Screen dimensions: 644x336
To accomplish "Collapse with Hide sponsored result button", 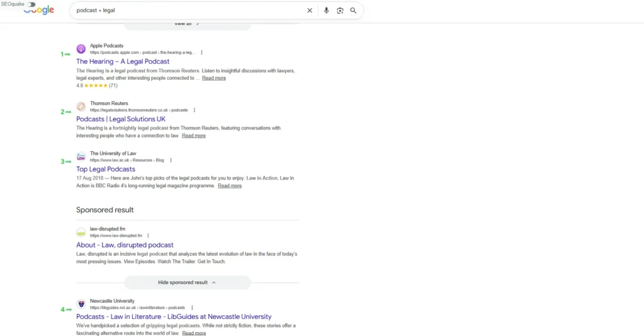I will tap(187, 283).
